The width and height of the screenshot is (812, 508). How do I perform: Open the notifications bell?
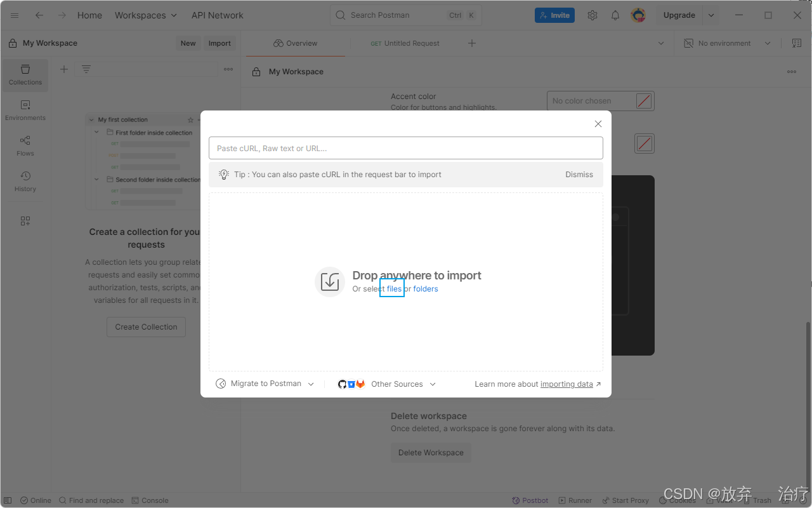[x=615, y=15]
